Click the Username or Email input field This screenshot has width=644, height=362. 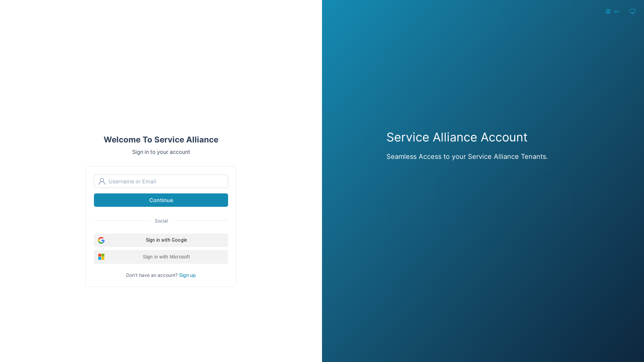click(x=161, y=181)
